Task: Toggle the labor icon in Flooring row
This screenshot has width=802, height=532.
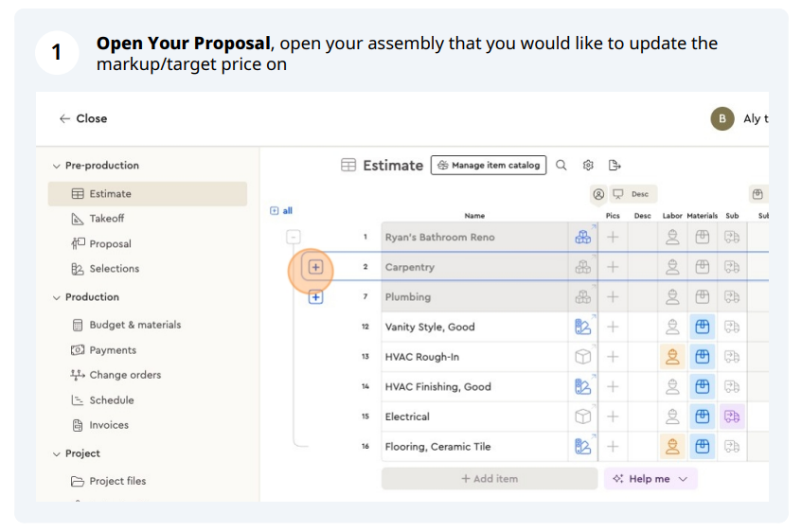Action: (x=672, y=446)
